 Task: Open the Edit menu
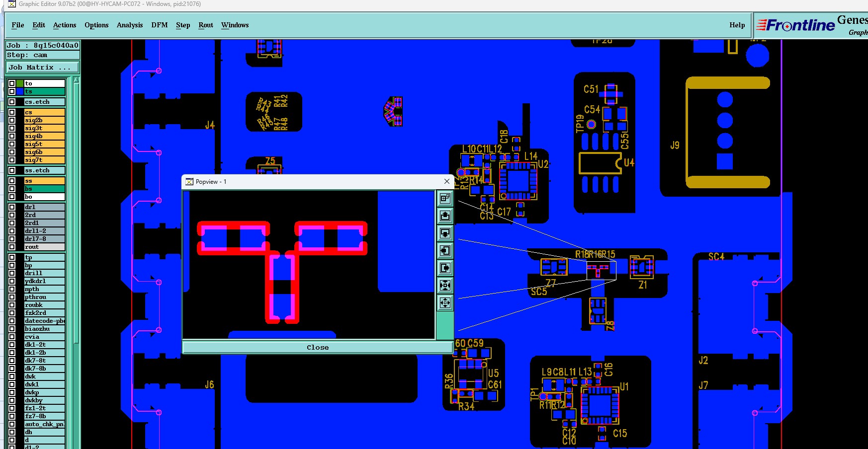(x=39, y=25)
